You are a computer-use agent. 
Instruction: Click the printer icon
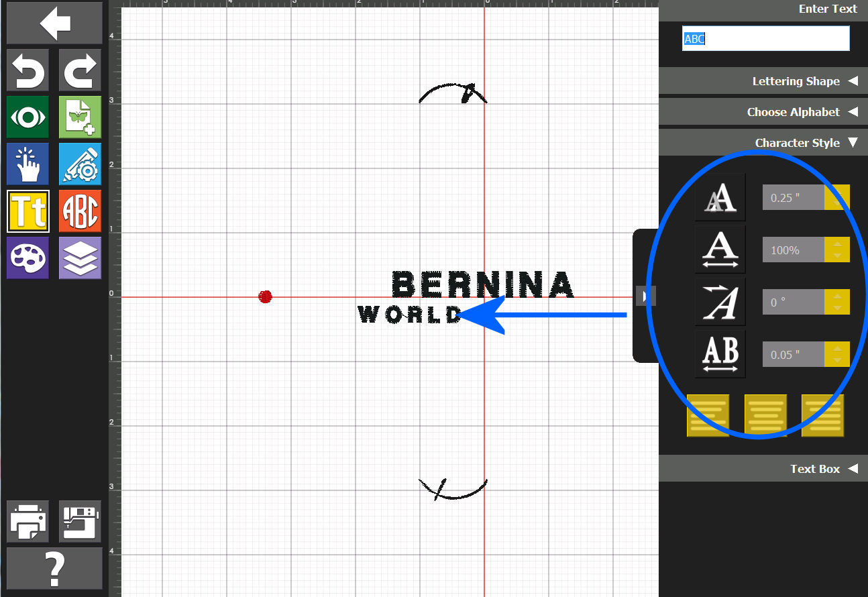coord(28,521)
